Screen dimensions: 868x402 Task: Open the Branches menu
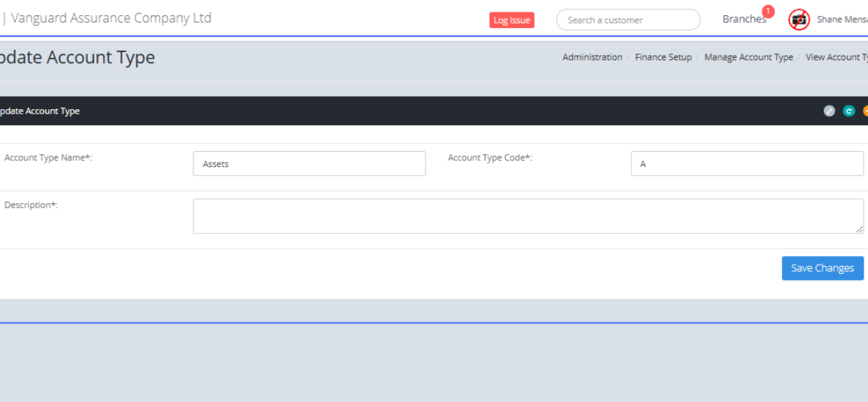744,20
